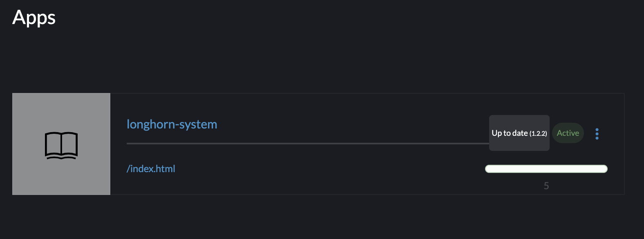Screen dimensions: 644x239
Task: Click empty space in the longhorn-system card
Action: (327, 179)
